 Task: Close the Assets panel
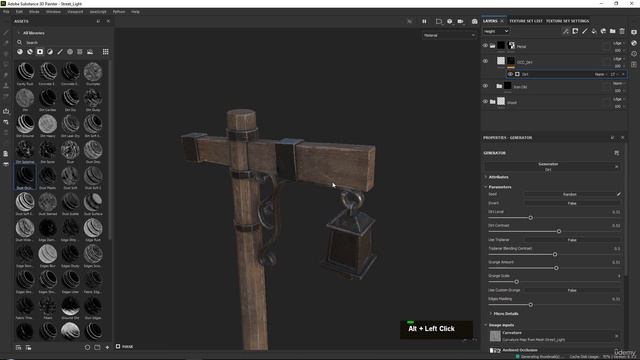click(108, 21)
